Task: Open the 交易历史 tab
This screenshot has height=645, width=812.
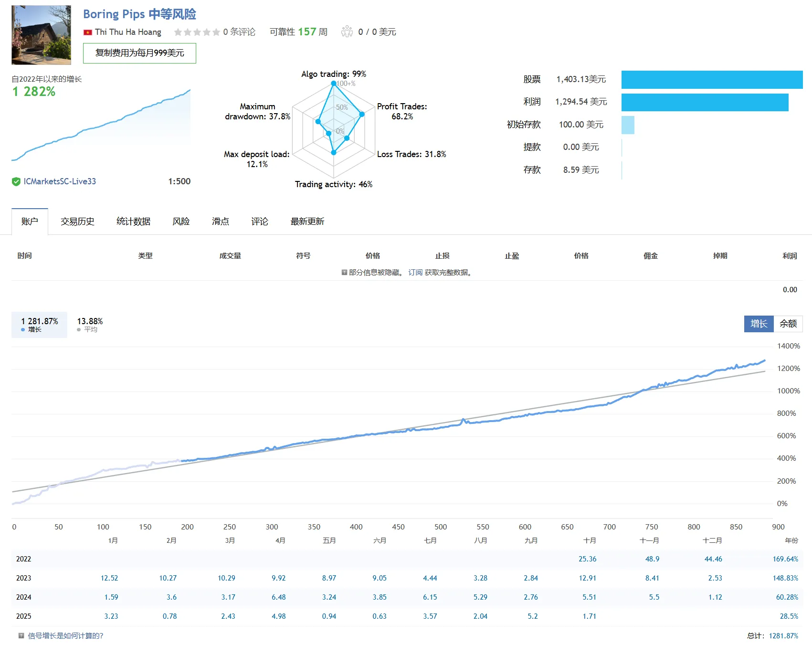Action: [x=77, y=222]
